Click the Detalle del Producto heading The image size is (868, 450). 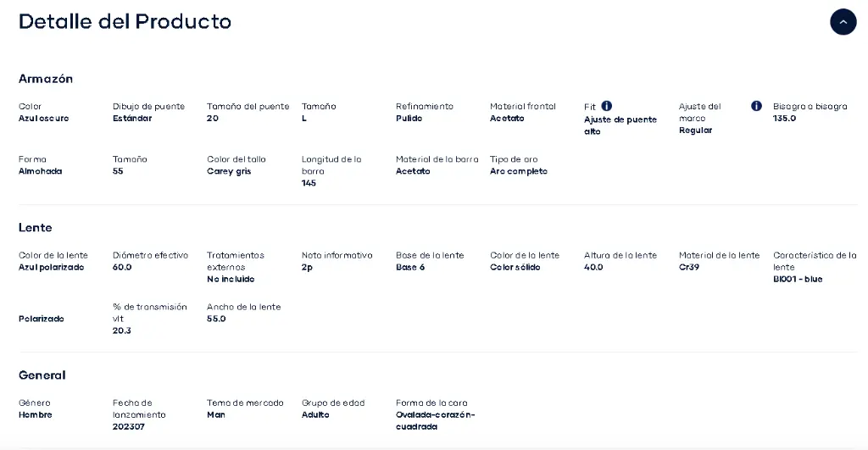(125, 21)
